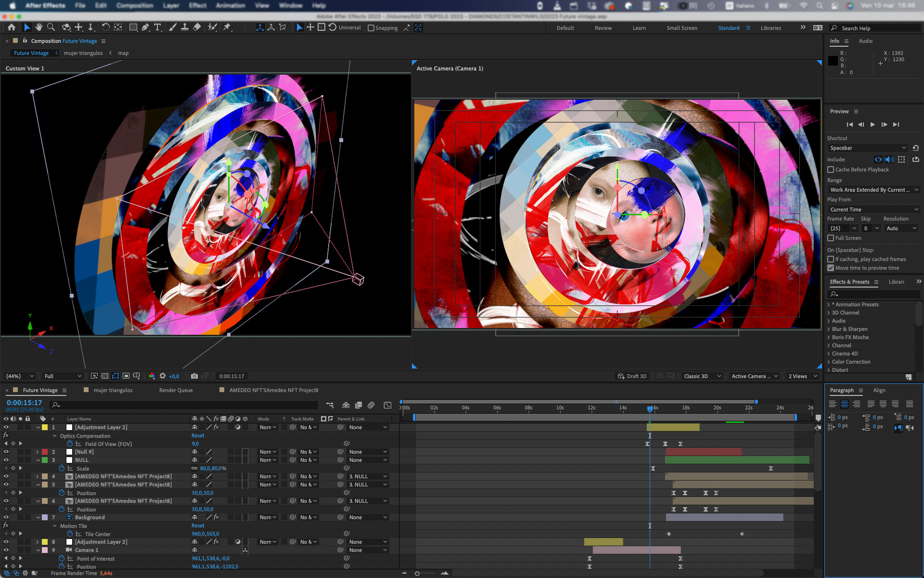
Task: Collapse the Camera 1 layer properties
Action: coord(38,550)
